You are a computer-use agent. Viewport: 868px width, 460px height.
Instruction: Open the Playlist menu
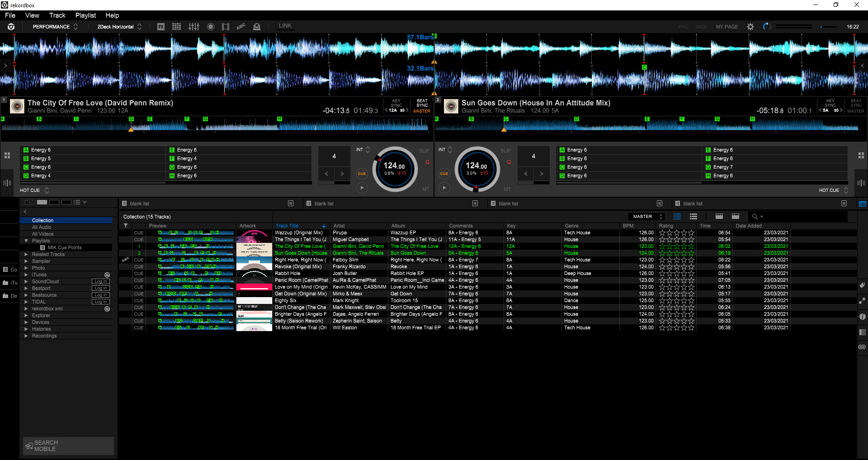point(85,15)
